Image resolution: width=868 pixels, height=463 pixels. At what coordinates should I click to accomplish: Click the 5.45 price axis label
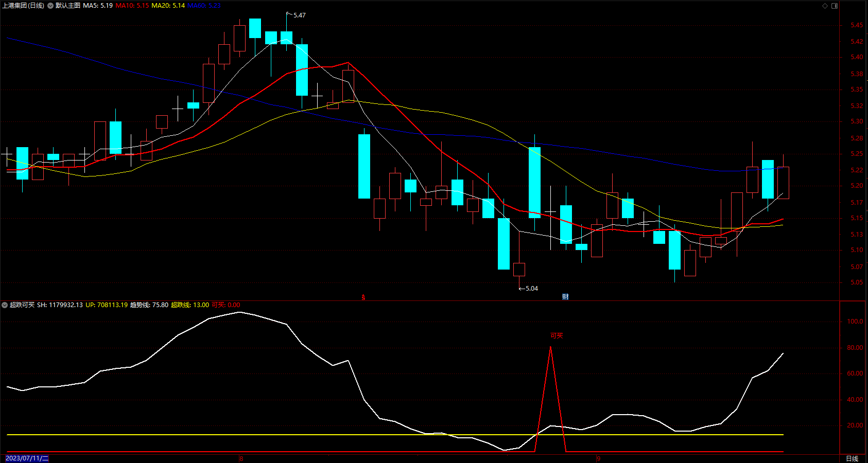(857, 25)
